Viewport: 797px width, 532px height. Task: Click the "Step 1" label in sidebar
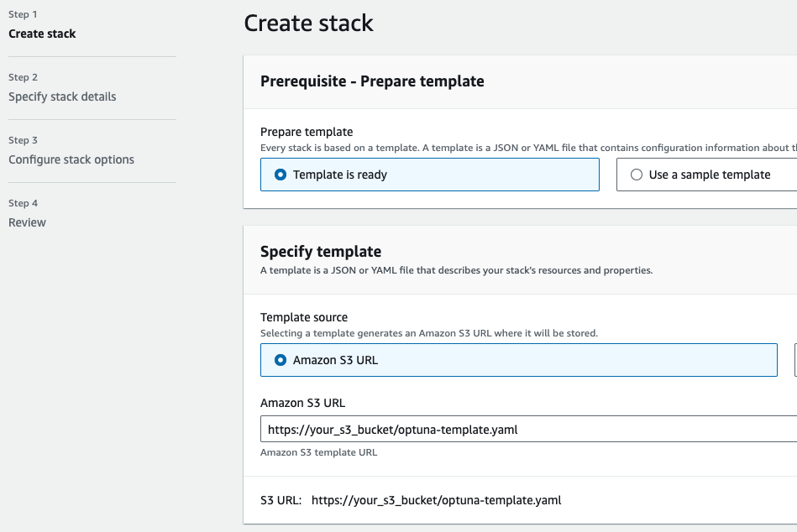tap(23, 15)
